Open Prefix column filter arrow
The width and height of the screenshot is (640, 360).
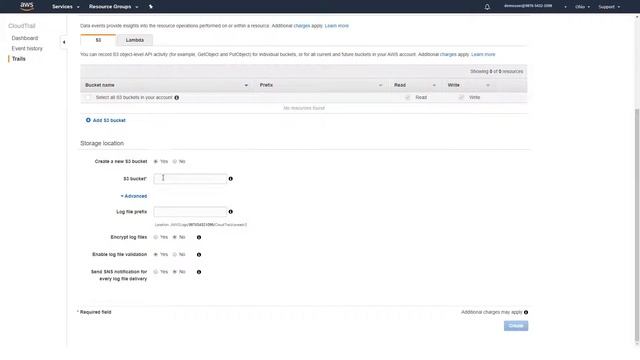(380, 85)
